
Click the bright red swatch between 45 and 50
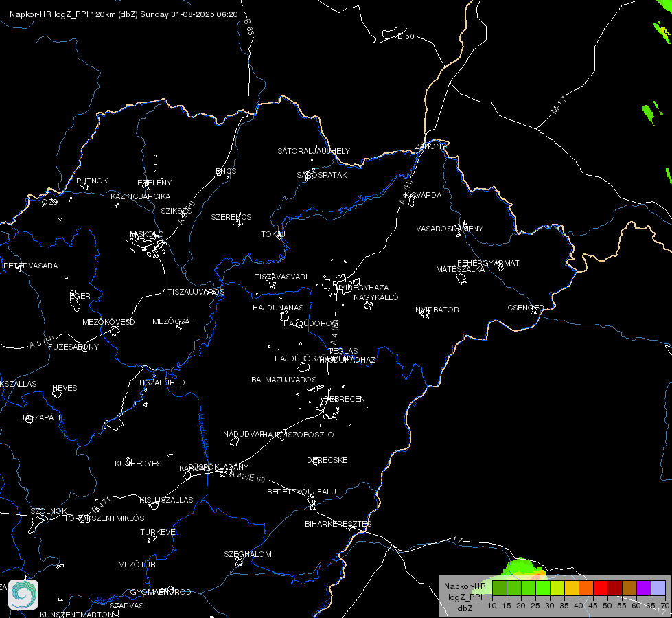click(601, 588)
